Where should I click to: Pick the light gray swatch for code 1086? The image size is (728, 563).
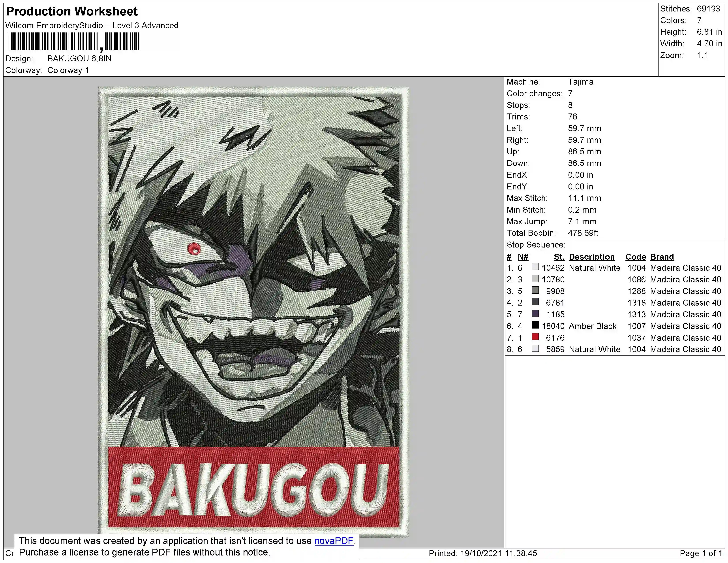(535, 278)
